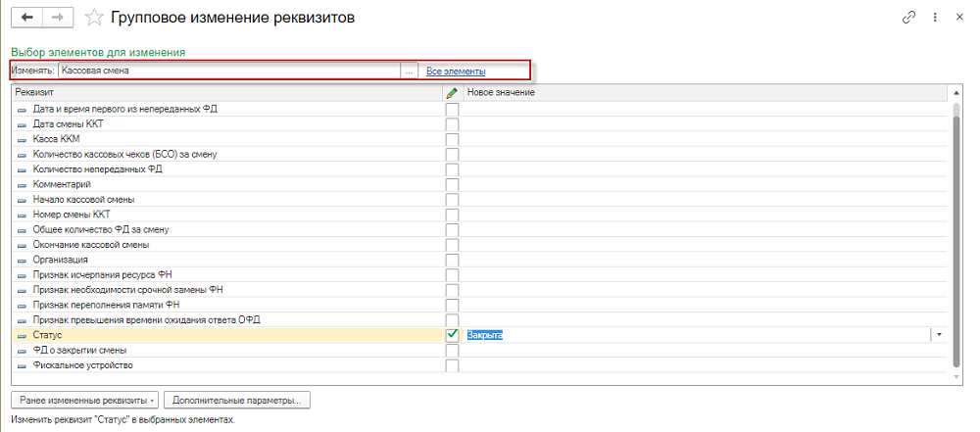Click the Новое значение column header
This screenshot has height=432, width=980.
tap(707, 93)
